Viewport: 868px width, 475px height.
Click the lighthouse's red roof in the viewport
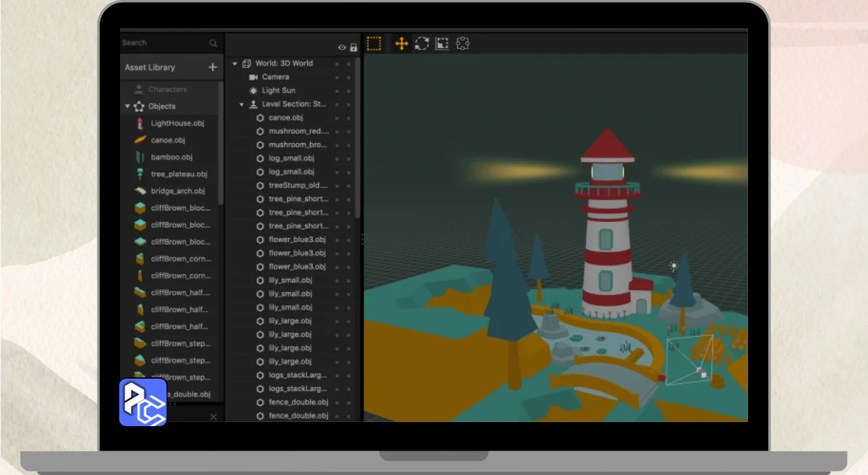pyautogui.click(x=608, y=145)
